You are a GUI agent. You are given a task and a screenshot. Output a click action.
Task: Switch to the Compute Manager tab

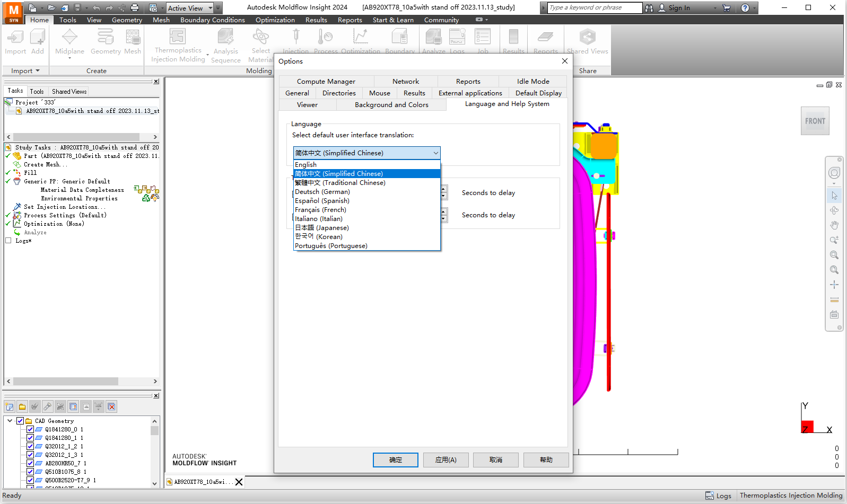[x=326, y=82]
